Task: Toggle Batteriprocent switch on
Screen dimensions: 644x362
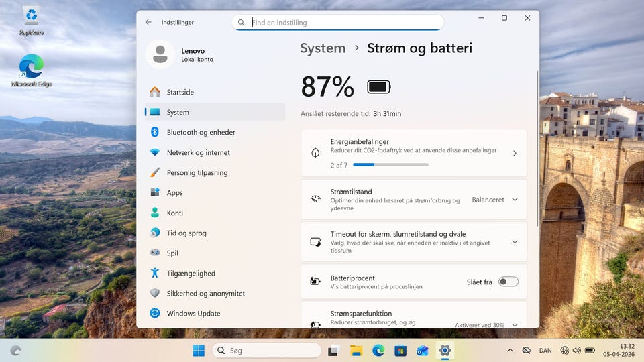Action: click(x=508, y=282)
